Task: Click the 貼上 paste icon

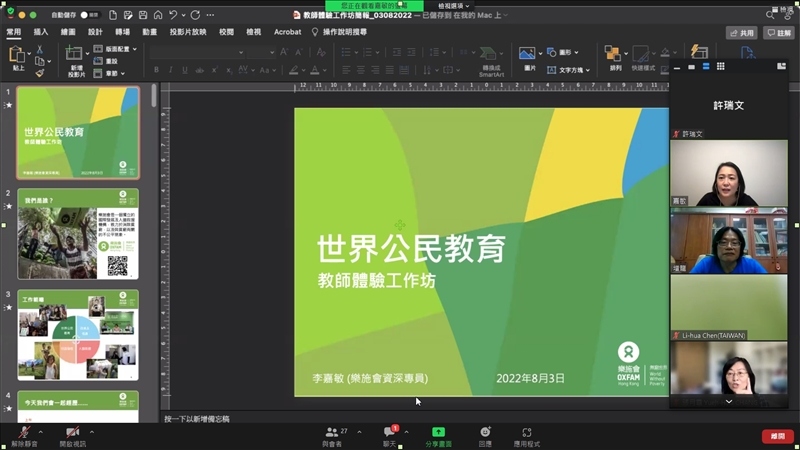Action: (18, 56)
